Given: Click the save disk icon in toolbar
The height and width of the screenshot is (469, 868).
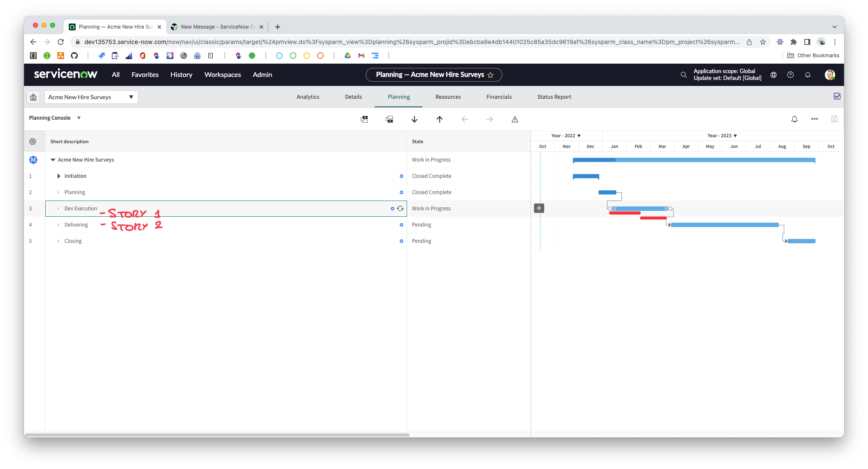Looking at the screenshot, I should (x=835, y=119).
